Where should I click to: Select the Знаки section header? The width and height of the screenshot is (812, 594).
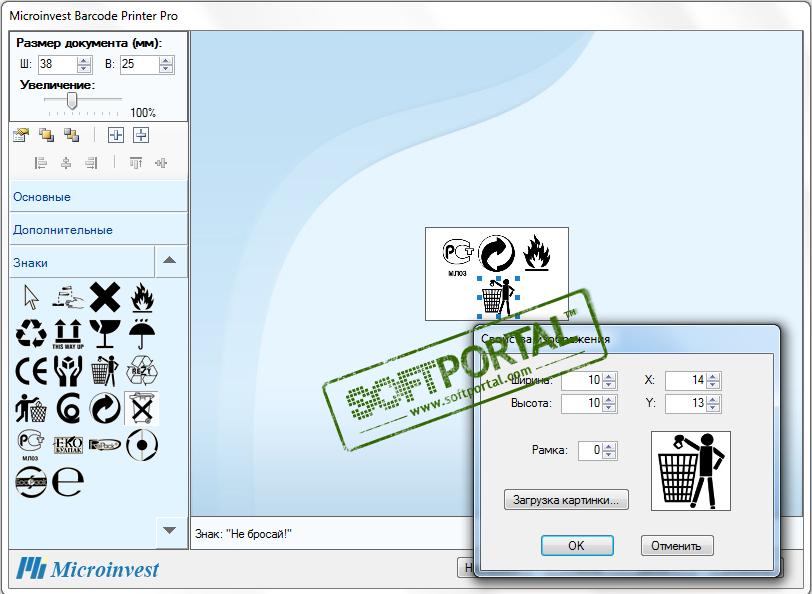82,262
